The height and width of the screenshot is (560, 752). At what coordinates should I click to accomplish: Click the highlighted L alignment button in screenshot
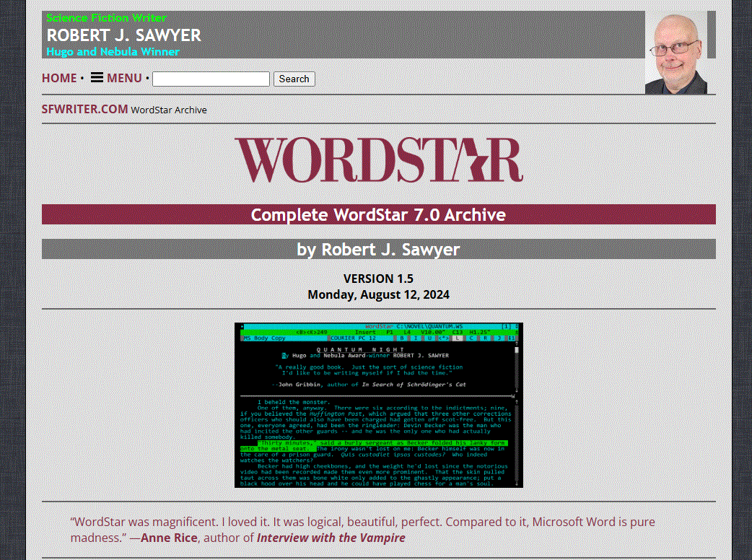[458, 338]
